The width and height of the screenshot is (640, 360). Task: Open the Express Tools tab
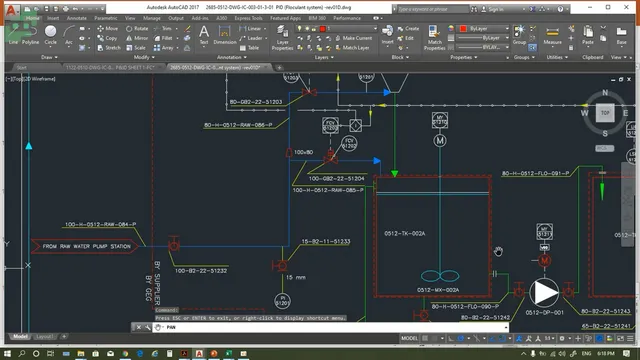click(248, 18)
